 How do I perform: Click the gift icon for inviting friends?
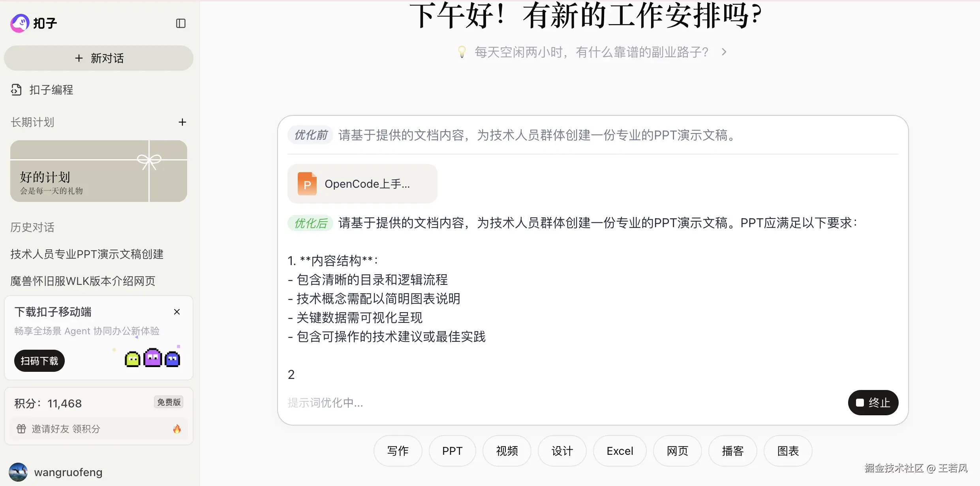point(21,429)
